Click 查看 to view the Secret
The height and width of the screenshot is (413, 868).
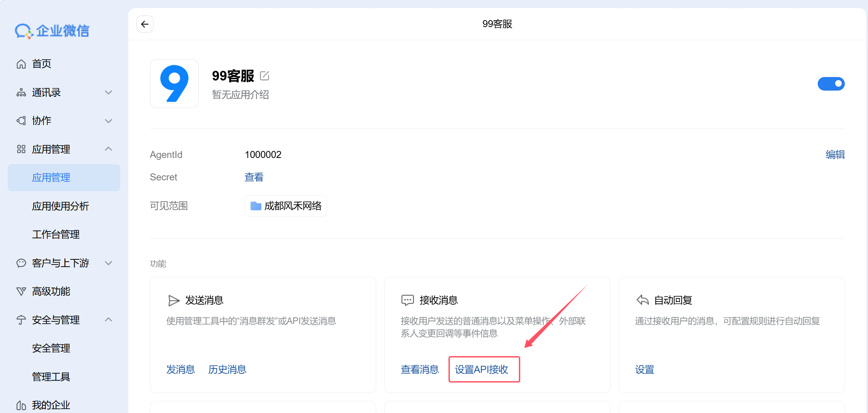(x=254, y=177)
